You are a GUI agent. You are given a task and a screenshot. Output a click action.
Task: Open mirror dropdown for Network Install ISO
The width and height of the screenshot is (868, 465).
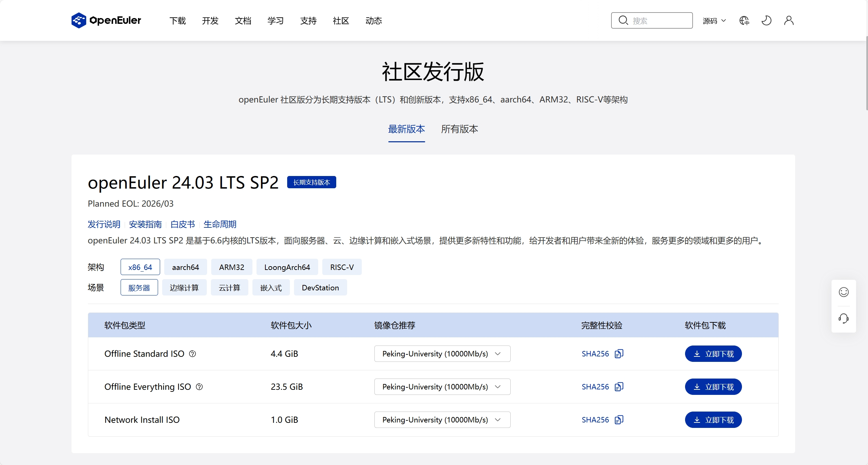pos(442,420)
